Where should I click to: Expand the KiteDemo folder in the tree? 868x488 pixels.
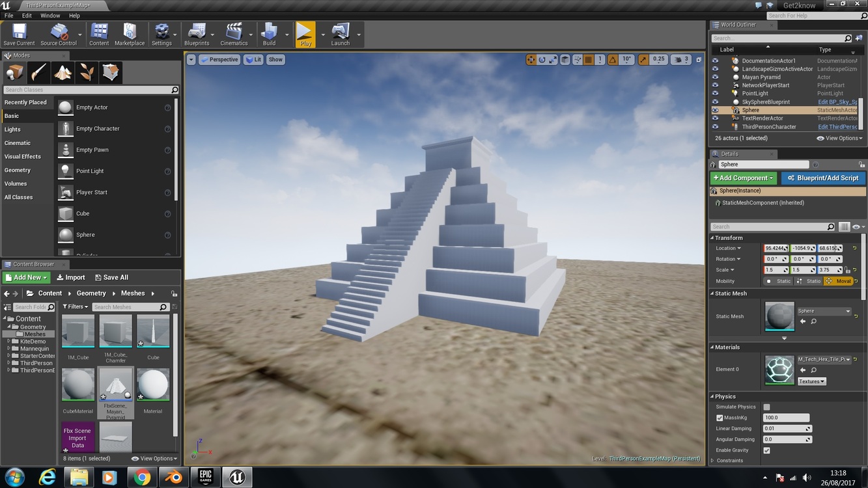click(8, 341)
